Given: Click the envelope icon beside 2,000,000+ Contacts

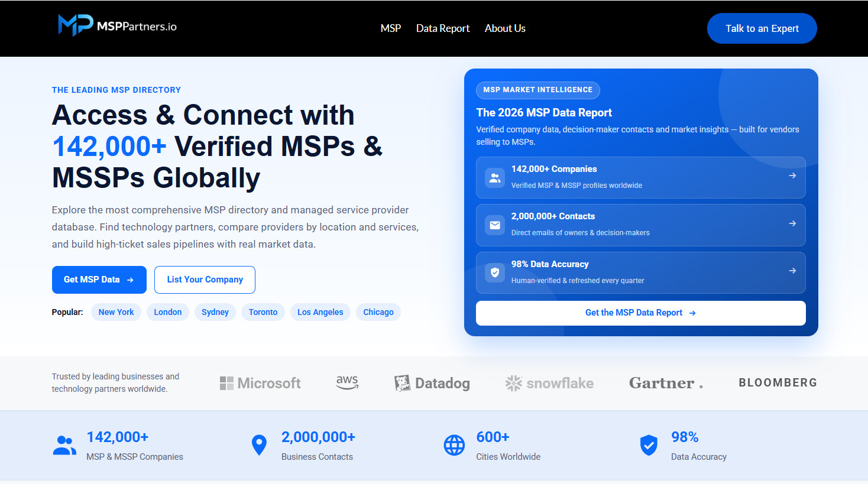Looking at the screenshot, I should [x=495, y=225].
